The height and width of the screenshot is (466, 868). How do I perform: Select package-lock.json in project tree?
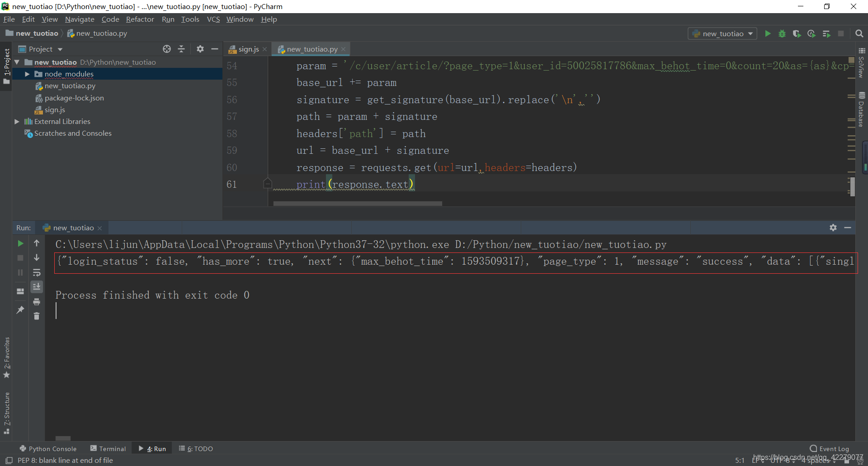pos(74,98)
